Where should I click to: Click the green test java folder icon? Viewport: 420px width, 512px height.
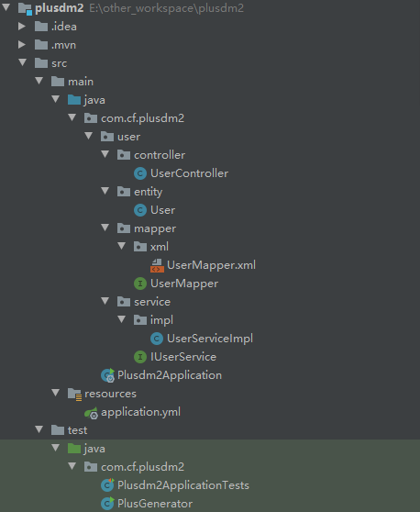(x=74, y=449)
